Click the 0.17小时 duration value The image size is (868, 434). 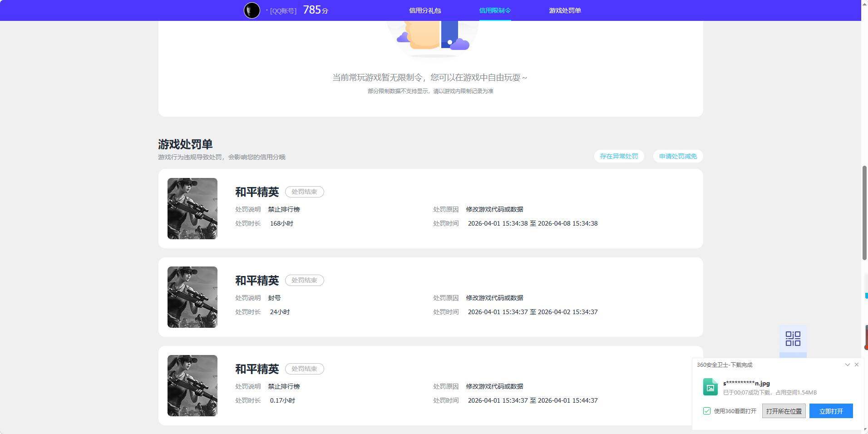pos(282,400)
